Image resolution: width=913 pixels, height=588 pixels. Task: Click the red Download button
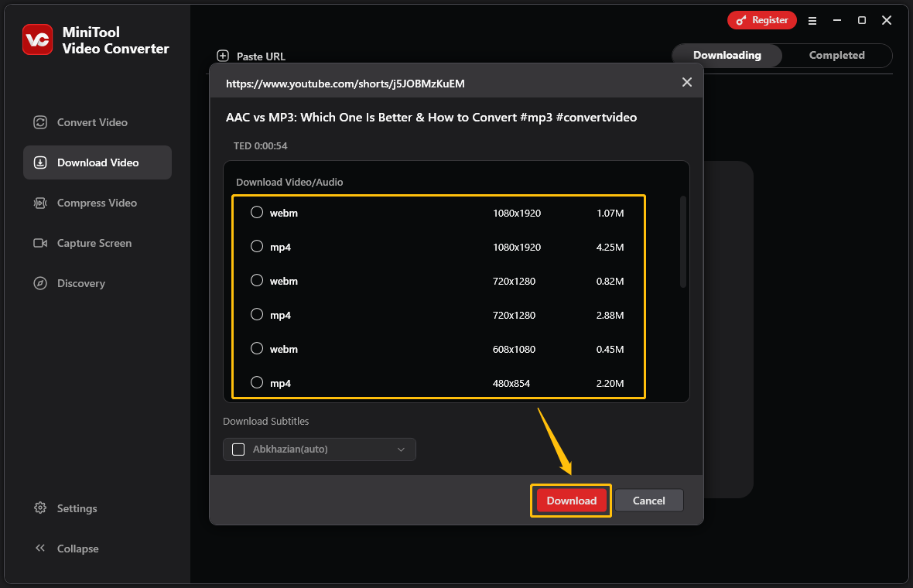[x=571, y=501]
